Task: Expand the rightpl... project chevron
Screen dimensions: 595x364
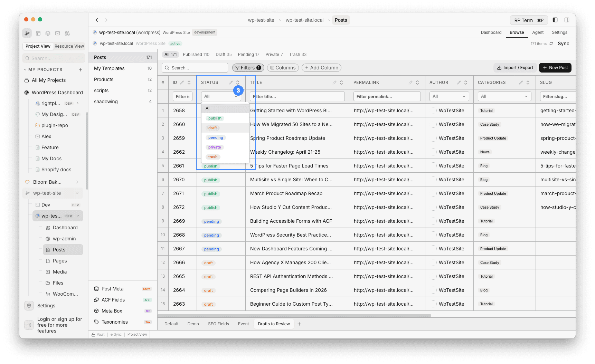Action: coord(78,103)
